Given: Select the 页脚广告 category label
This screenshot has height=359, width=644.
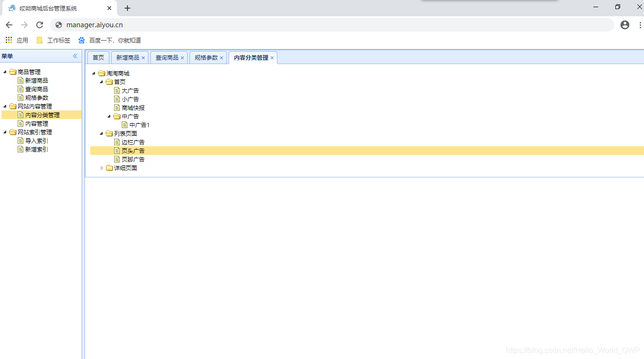Looking at the screenshot, I should [x=133, y=159].
